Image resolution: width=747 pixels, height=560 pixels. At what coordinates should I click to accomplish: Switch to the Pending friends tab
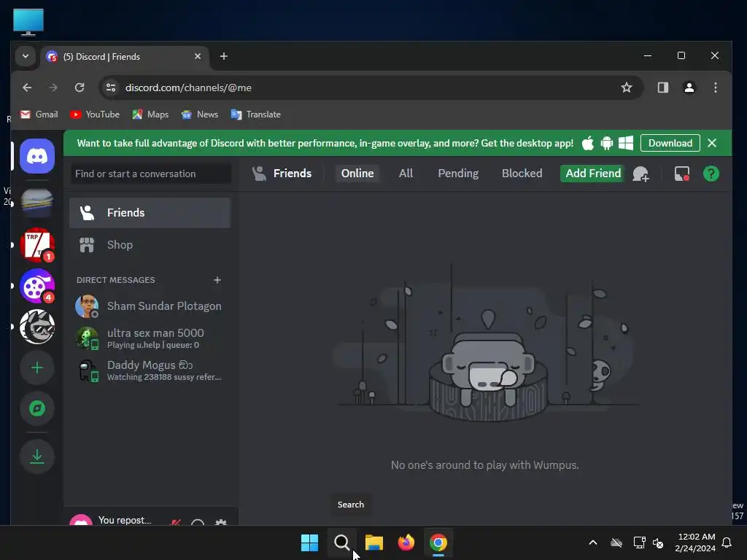tap(458, 174)
